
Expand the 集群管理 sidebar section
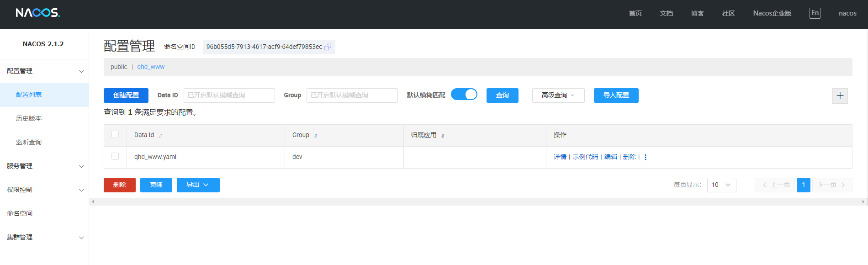(x=44, y=238)
